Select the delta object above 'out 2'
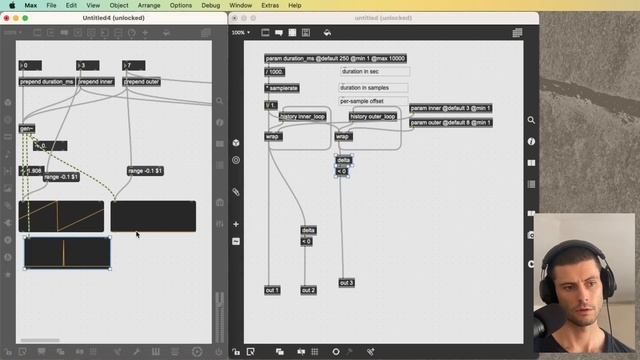The image size is (640, 360). (309, 231)
